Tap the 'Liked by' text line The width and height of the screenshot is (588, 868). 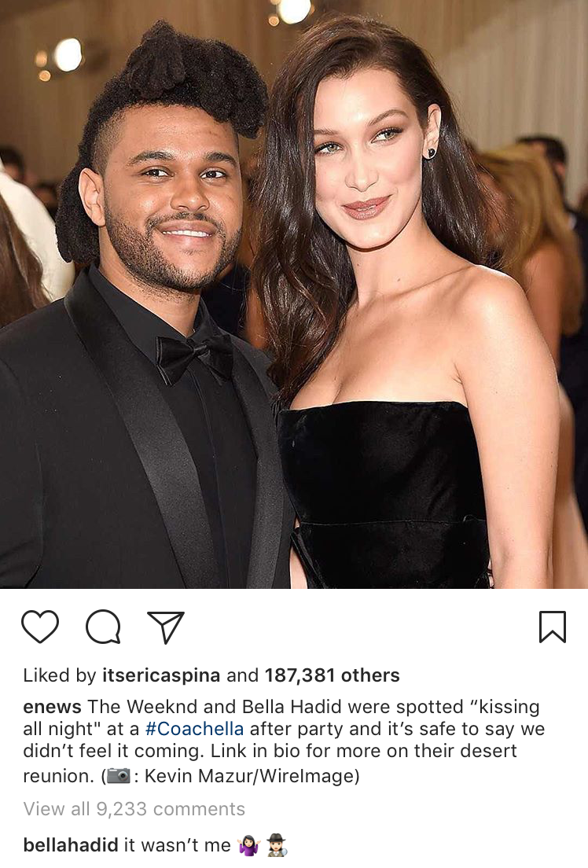(x=211, y=675)
